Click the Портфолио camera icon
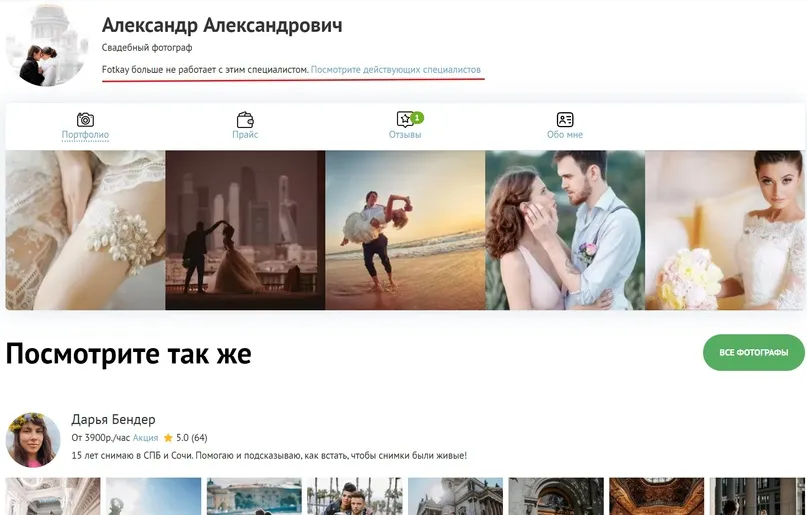Screen dimensions: 807x515 (x=85, y=119)
